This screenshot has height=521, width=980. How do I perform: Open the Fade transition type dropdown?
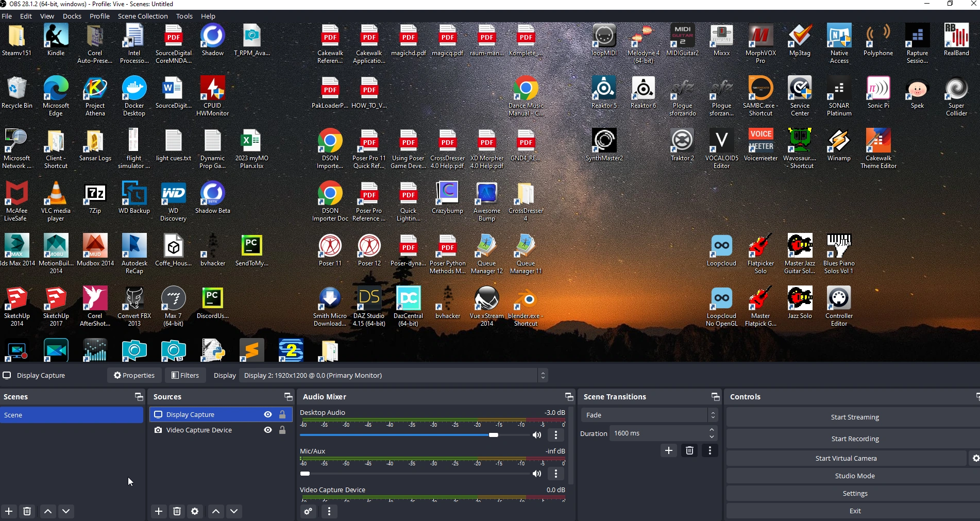pos(649,415)
